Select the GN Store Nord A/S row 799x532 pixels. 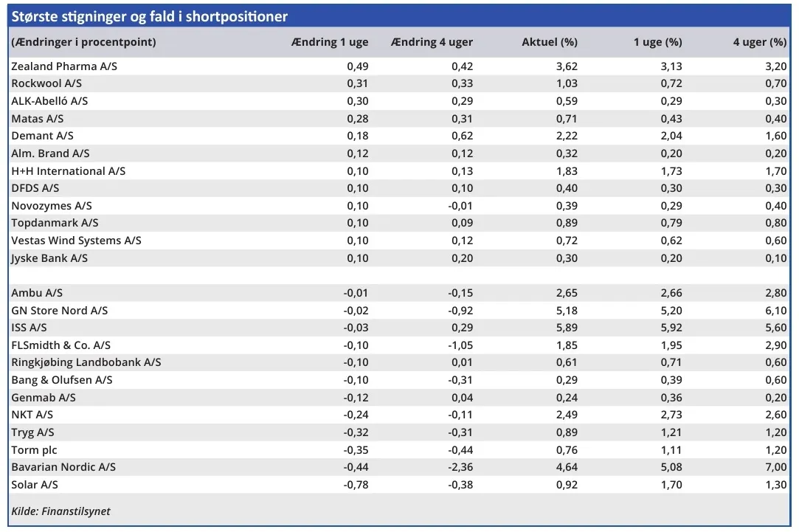pos(59,311)
